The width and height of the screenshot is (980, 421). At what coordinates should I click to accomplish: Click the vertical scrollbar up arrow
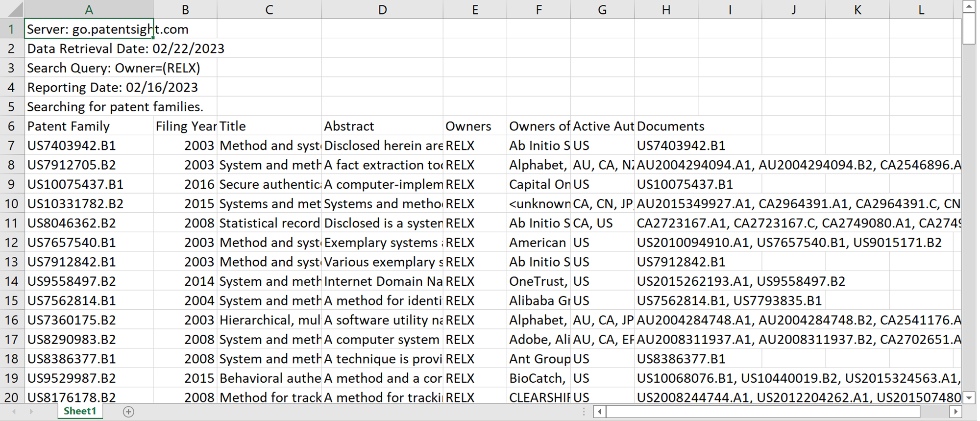969,6
